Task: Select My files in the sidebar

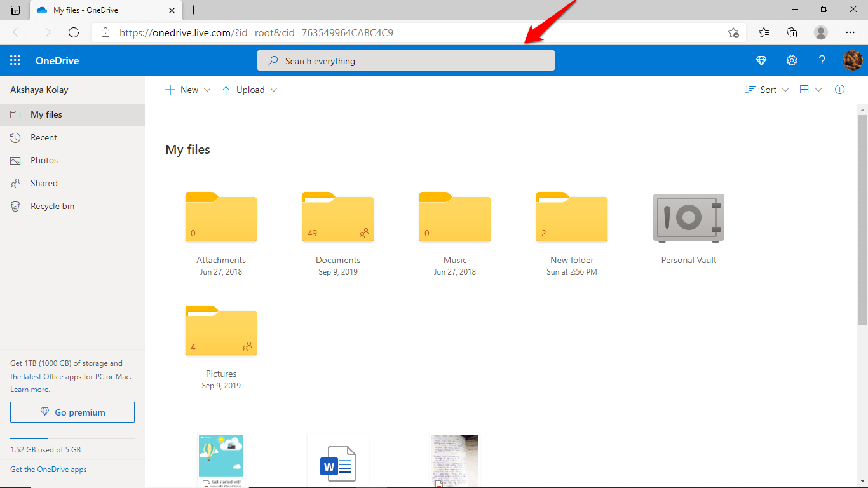Action: coord(72,114)
